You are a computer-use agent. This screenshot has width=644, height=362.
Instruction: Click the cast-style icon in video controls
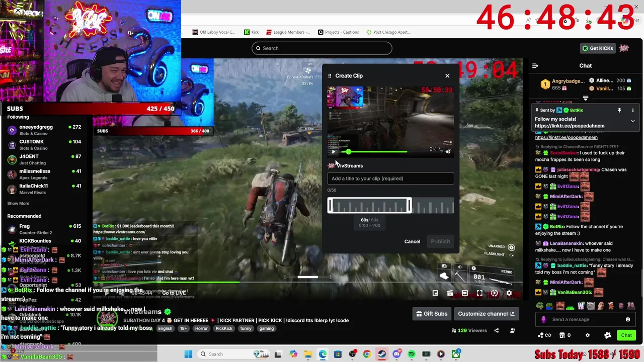click(450, 293)
